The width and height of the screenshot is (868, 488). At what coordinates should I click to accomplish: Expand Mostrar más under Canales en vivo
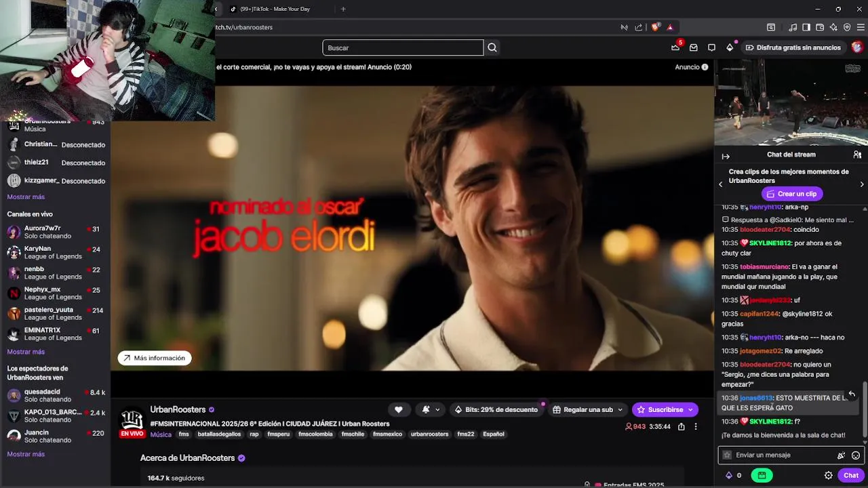pyautogui.click(x=26, y=352)
